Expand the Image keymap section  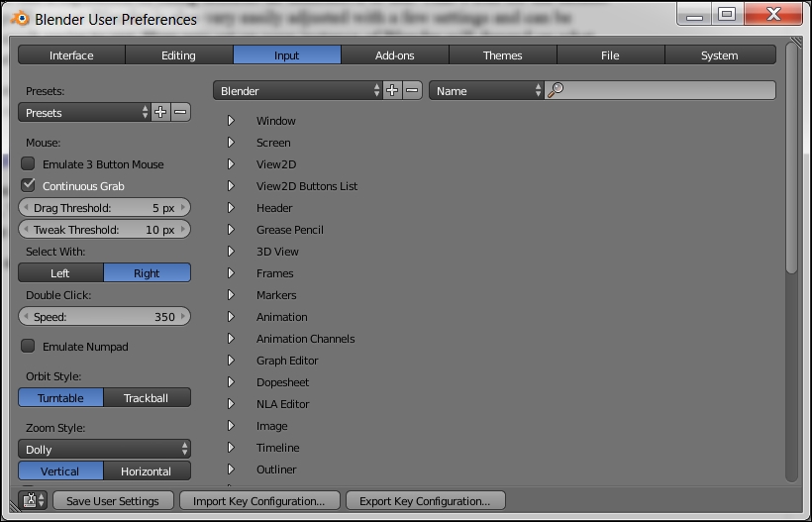pyautogui.click(x=231, y=425)
